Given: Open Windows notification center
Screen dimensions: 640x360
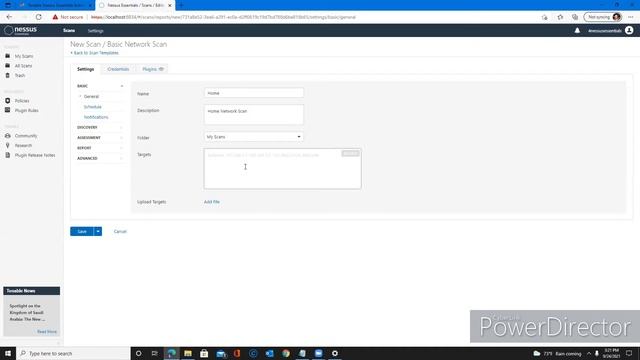Looking at the screenshot, I should tap(629, 353).
